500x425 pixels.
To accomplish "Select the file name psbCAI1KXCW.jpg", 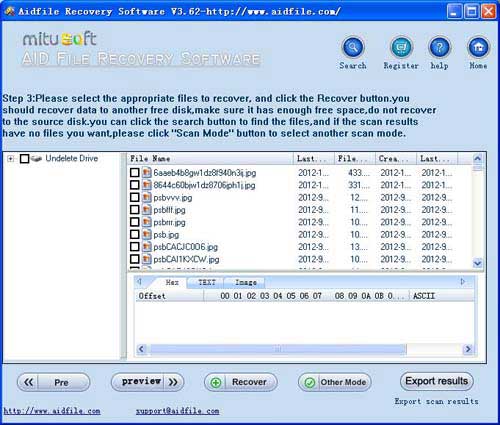I will [186, 259].
